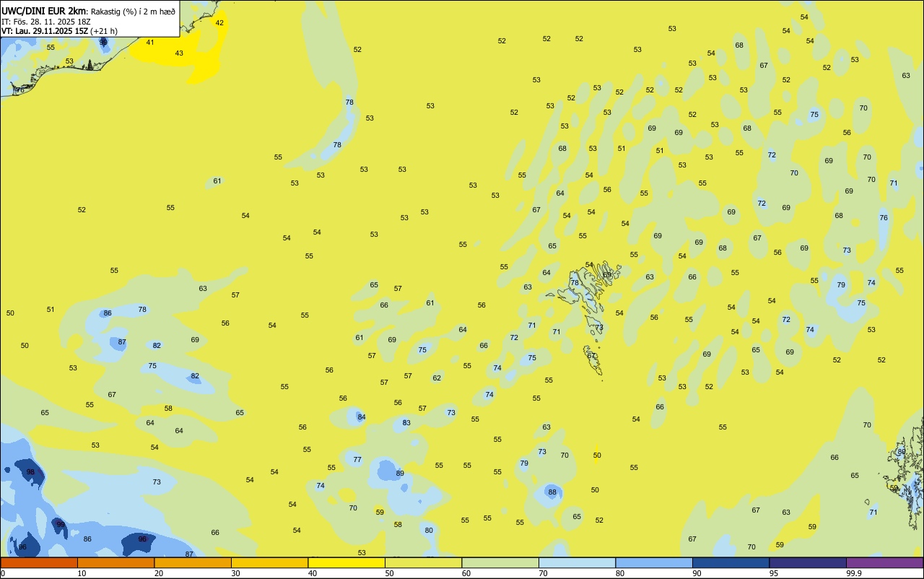The width and height of the screenshot is (924, 579).
Task: Click the "UWC/DINI EUR 2km" title text
Action: tap(43, 11)
